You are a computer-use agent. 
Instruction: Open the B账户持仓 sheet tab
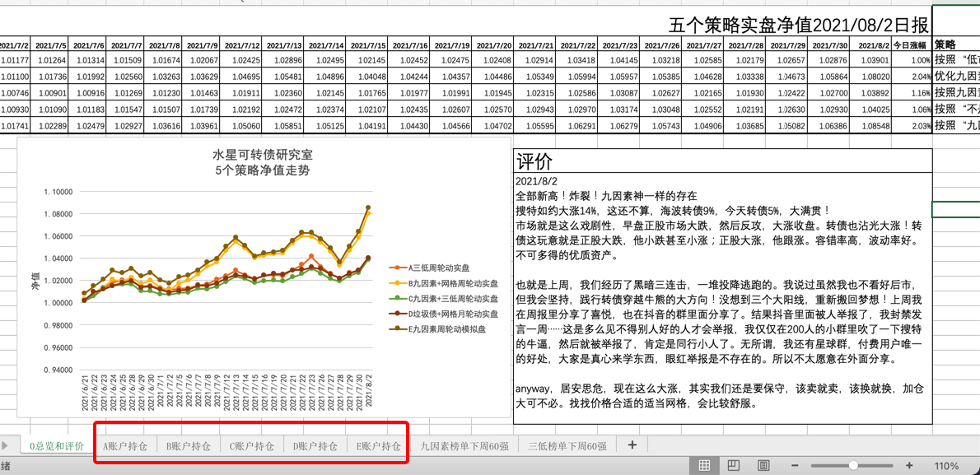click(189, 446)
